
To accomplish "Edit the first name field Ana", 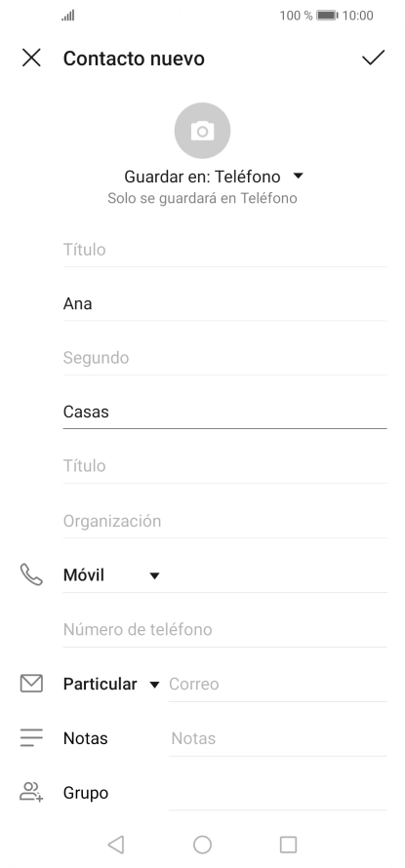I will tap(224, 304).
